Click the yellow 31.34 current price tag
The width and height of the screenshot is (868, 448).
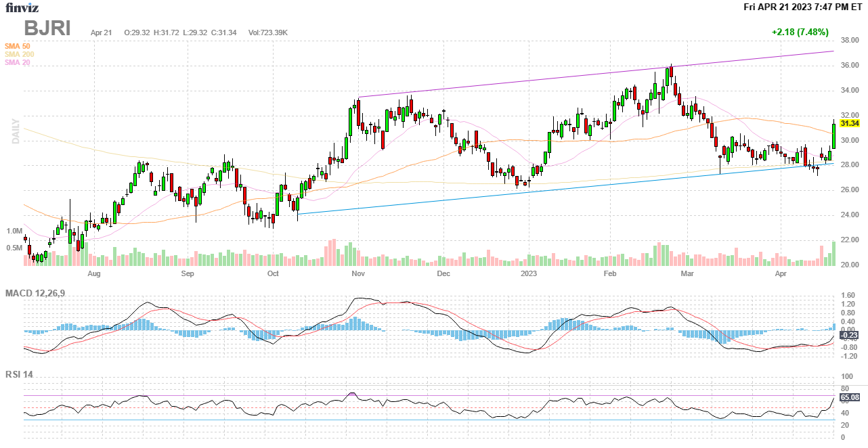849,123
